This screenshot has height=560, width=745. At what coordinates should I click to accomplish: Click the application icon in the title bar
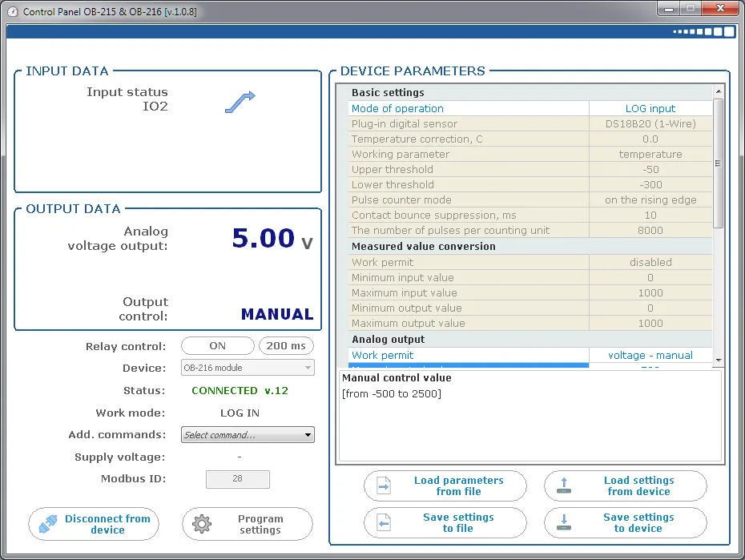click(x=13, y=11)
